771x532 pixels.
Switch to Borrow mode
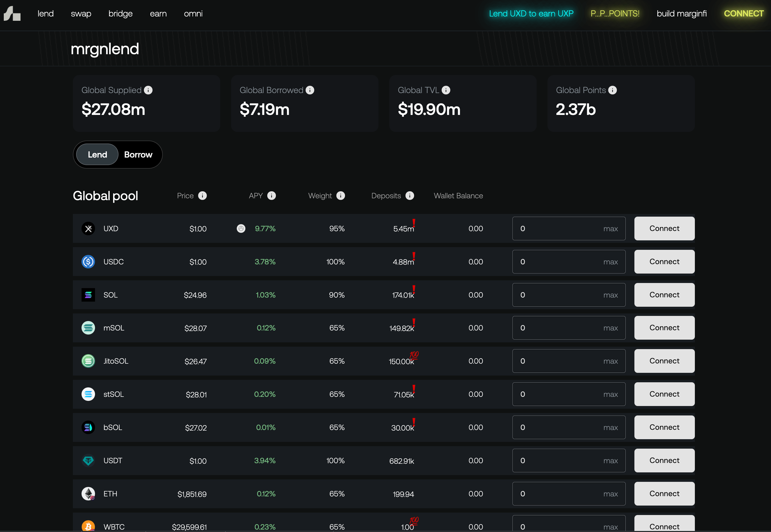138,154
